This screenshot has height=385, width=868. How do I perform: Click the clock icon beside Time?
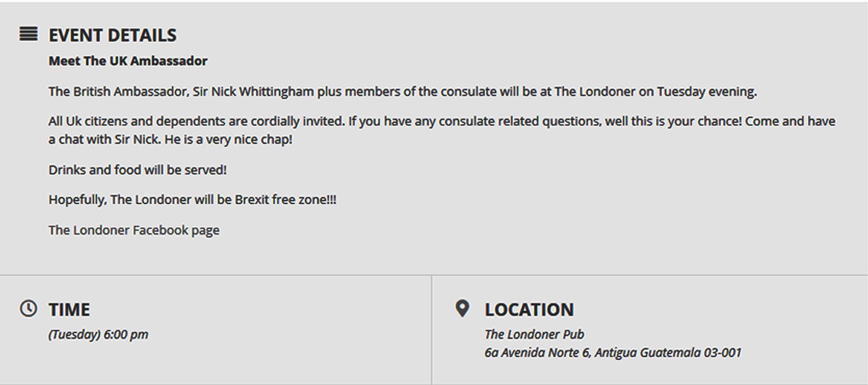(x=28, y=308)
